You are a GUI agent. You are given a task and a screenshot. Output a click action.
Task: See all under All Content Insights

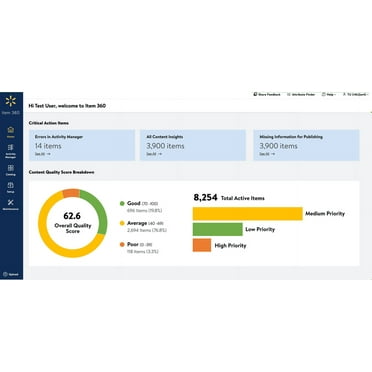click(154, 154)
